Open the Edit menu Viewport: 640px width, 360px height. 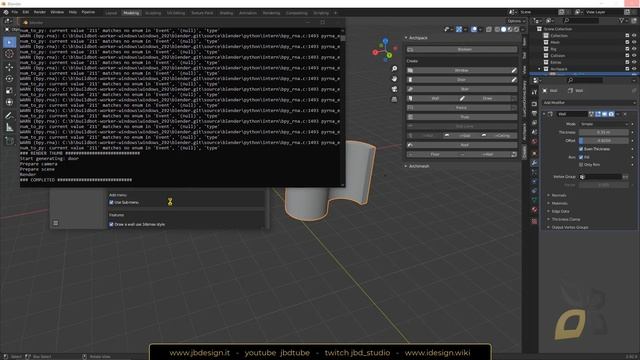click(26, 12)
